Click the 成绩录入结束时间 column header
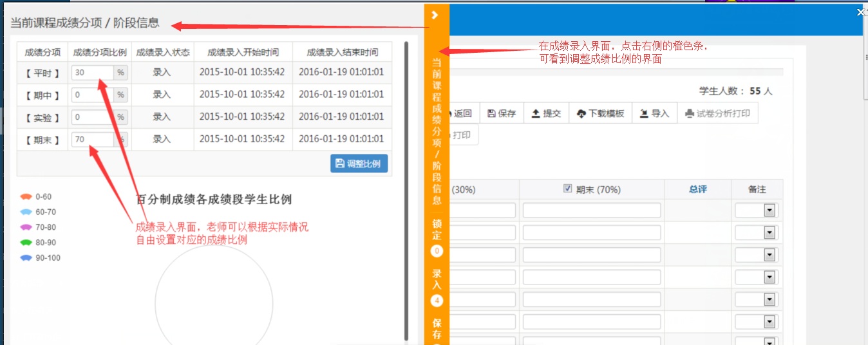Screen dimensions: 868x345 [x=342, y=52]
